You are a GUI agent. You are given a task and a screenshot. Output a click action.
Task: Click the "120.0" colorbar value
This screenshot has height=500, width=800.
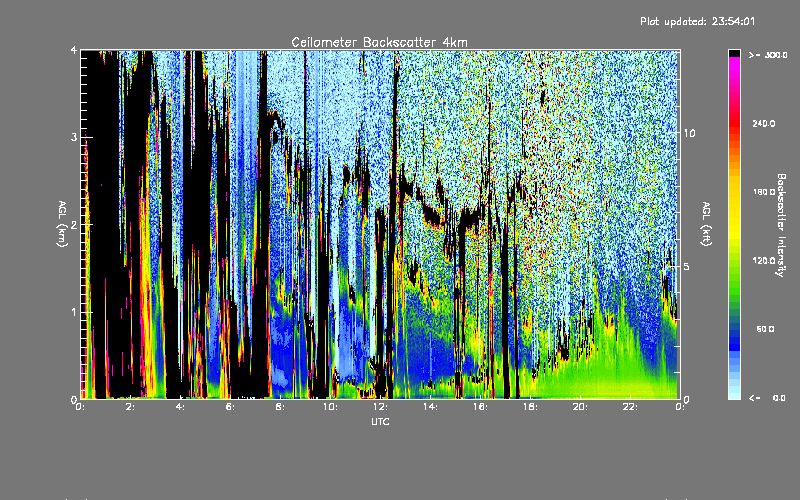[764, 261]
